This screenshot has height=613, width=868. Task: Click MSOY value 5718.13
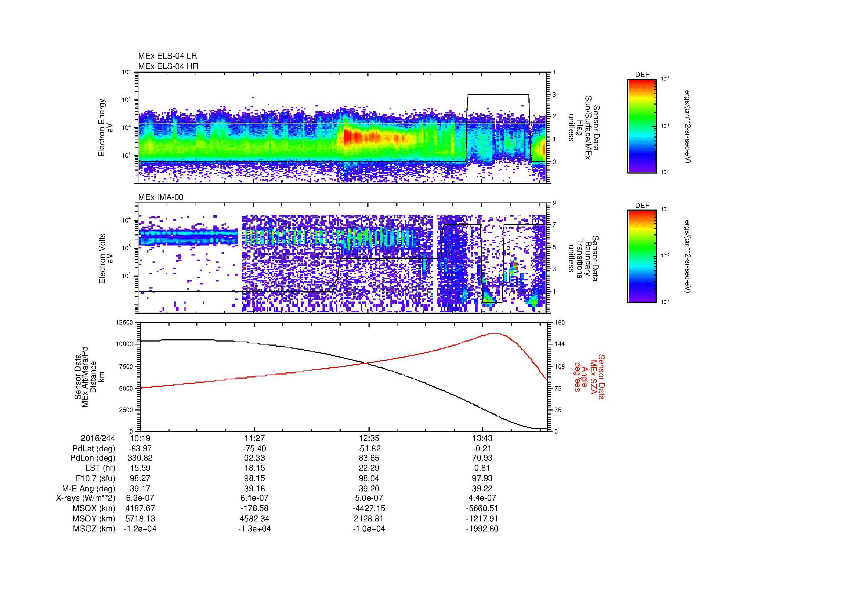pos(140,518)
